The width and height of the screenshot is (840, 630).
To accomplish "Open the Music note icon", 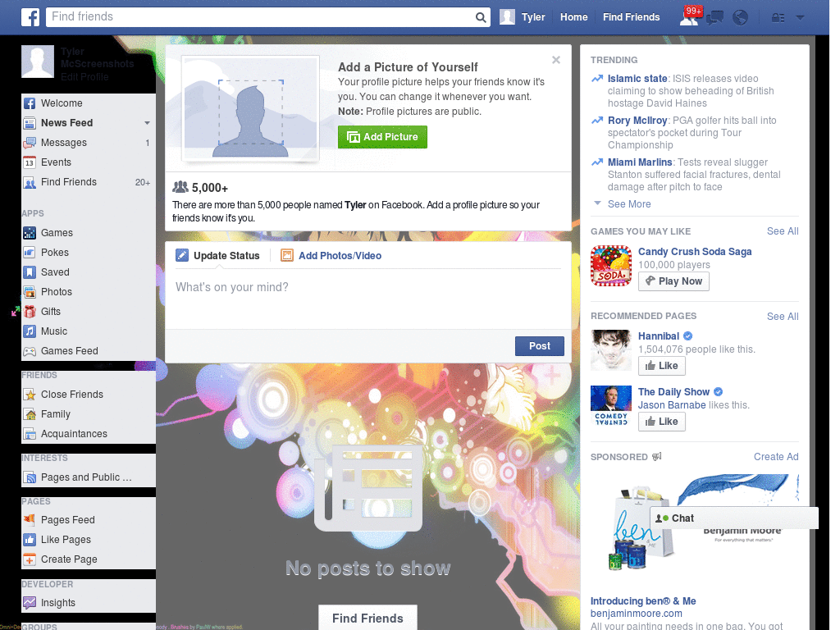I will [30, 331].
